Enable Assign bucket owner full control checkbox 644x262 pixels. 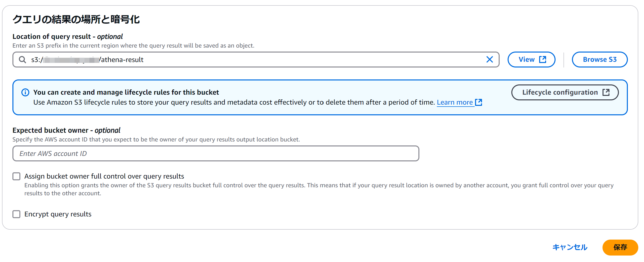pyautogui.click(x=16, y=176)
